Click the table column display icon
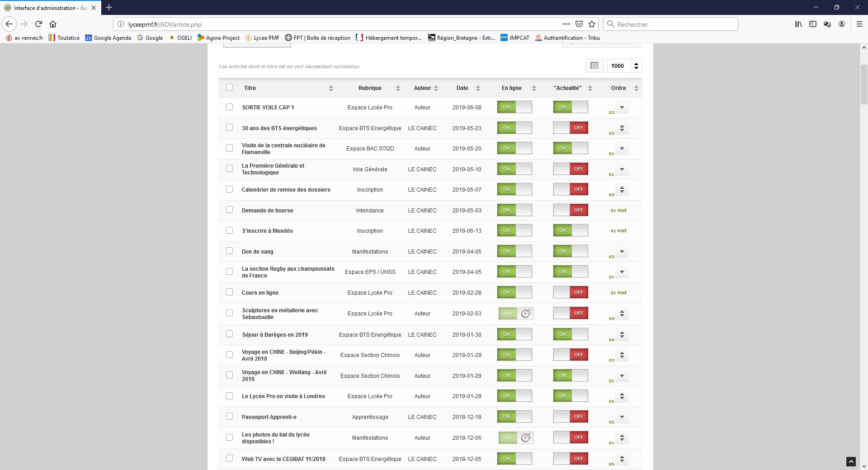 (x=594, y=66)
